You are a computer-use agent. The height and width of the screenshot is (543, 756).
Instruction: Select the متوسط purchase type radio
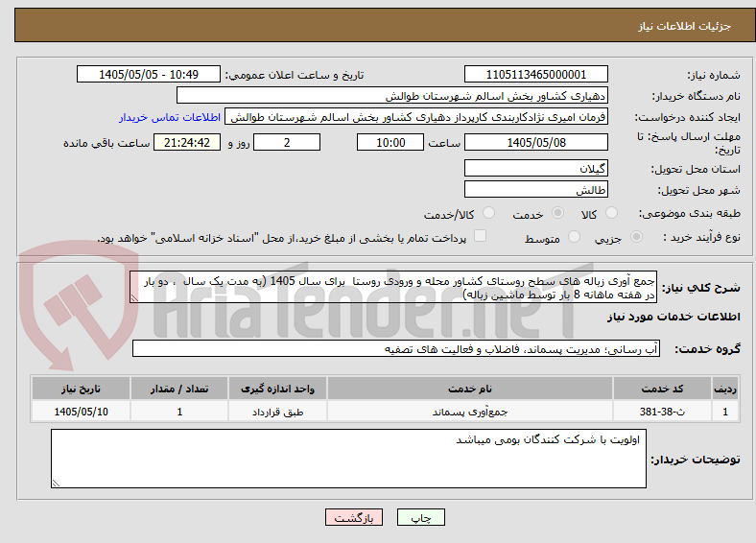pos(574,237)
